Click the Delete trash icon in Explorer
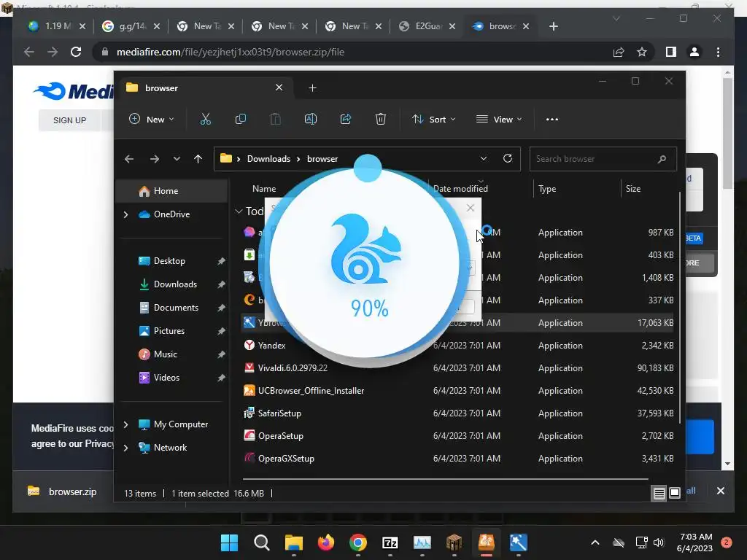Image resolution: width=747 pixels, height=560 pixels. pyautogui.click(x=380, y=119)
